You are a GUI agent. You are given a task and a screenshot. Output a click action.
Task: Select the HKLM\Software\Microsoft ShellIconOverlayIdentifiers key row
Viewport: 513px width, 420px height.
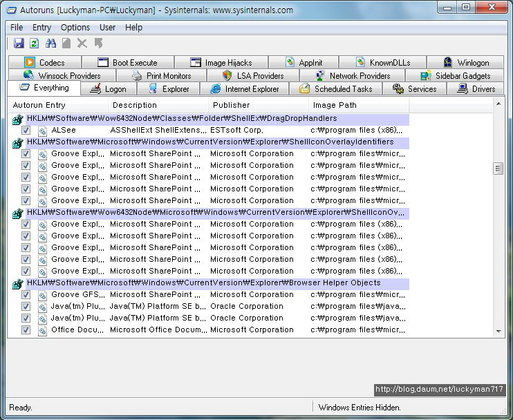(218, 142)
